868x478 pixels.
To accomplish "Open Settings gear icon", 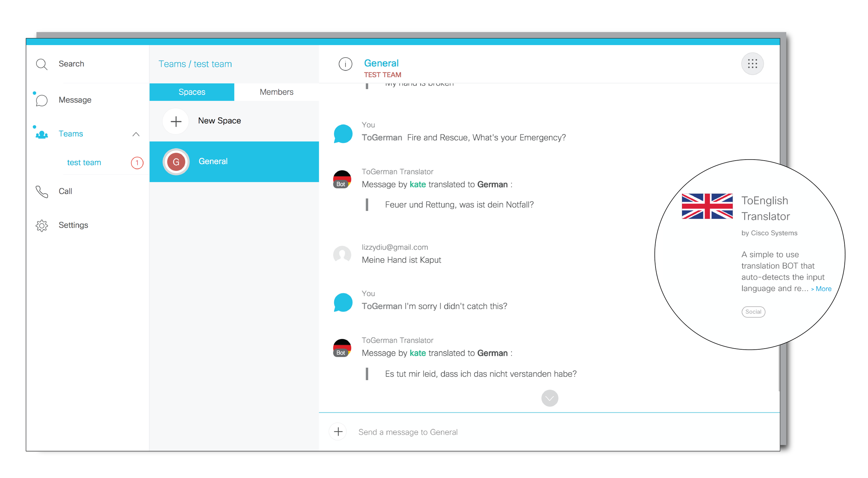I will click(x=42, y=225).
